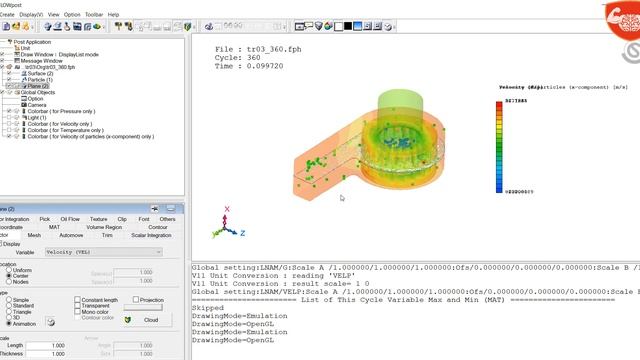Select the Standard vector type radio button

tap(9, 306)
